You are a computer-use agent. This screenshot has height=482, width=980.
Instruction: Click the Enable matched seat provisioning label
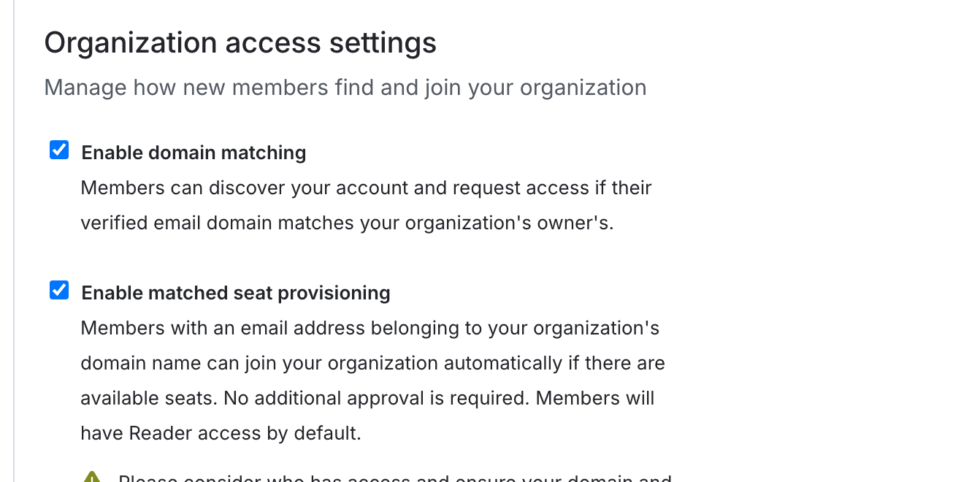click(235, 293)
